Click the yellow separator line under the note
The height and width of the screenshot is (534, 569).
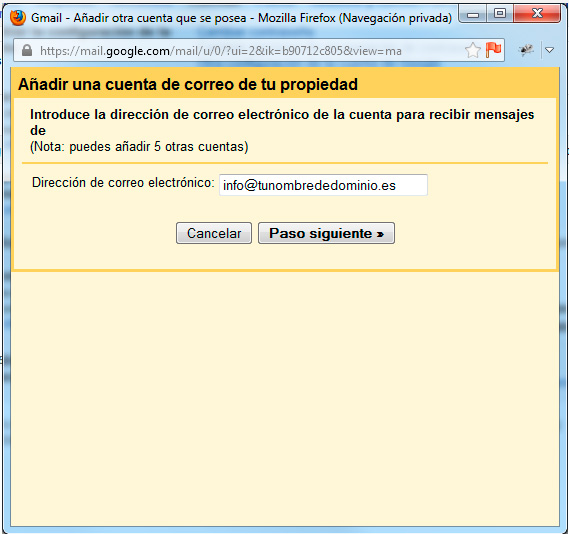tap(285, 163)
